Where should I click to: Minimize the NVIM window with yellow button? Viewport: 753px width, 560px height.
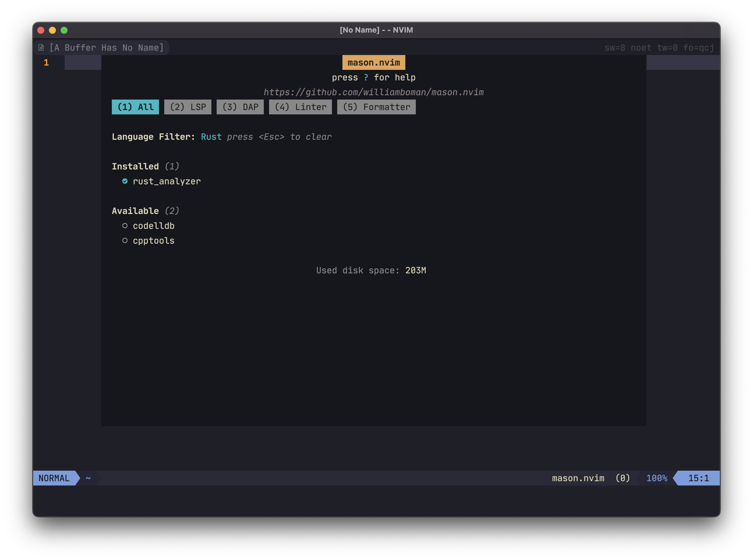point(52,30)
